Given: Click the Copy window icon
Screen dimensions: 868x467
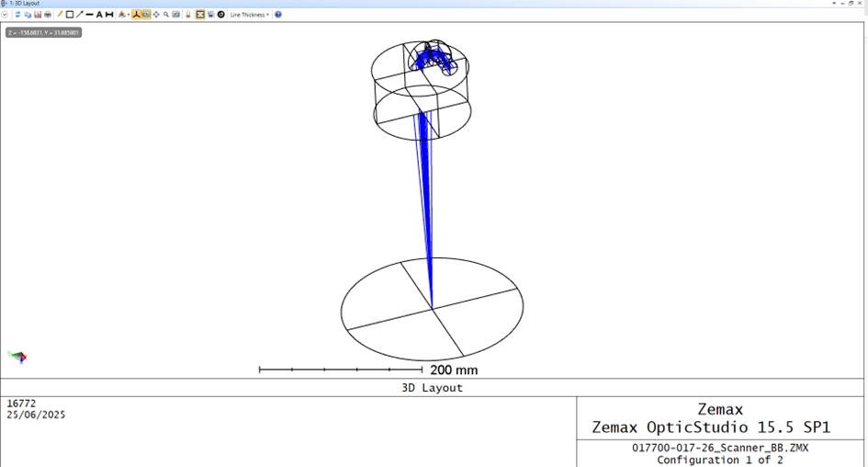Looking at the screenshot, I should click(x=28, y=15).
